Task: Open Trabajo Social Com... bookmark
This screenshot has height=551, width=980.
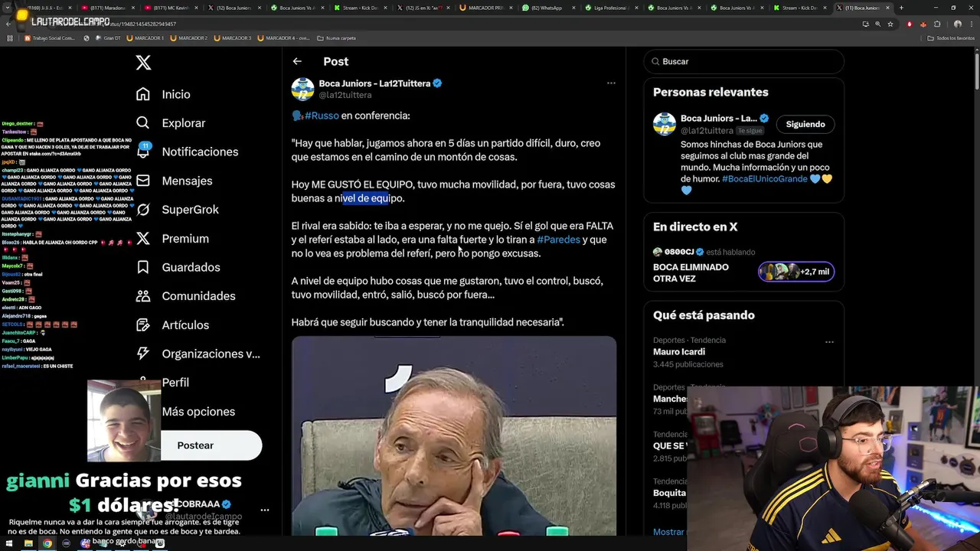Action: coord(51,37)
